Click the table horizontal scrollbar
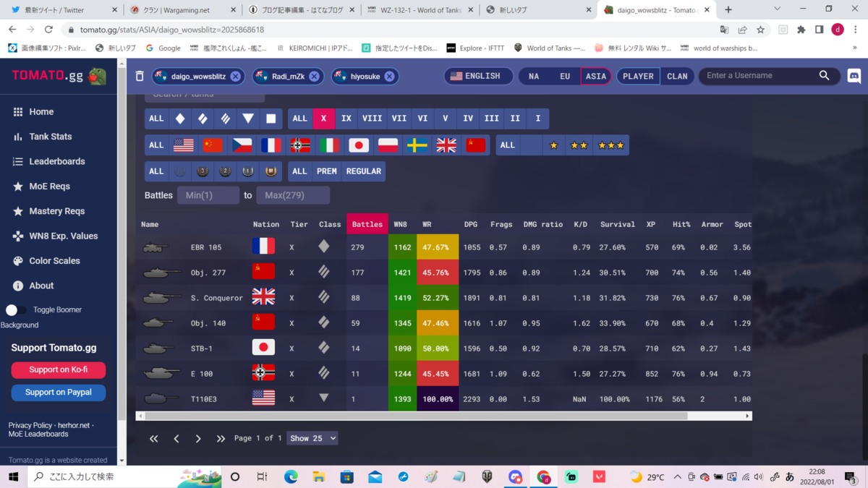Screen dimensions: 868x488 (x=415, y=416)
